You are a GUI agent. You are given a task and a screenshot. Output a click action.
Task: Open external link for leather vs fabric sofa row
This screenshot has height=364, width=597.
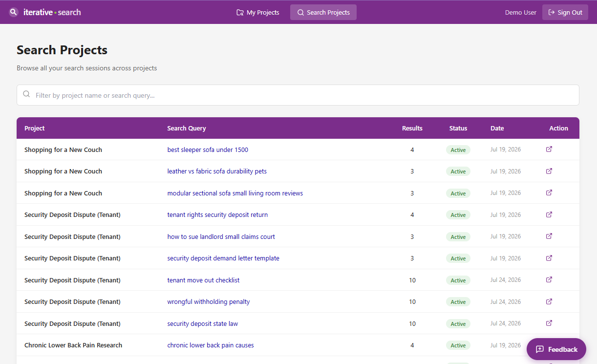[549, 171]
